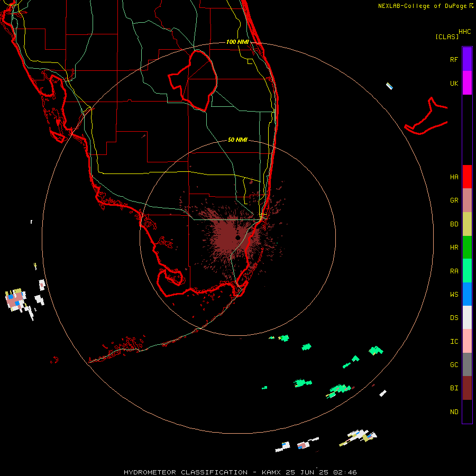Click the magenta UK legend swatch
Screen dimensions: 476x476
(467, 83)
